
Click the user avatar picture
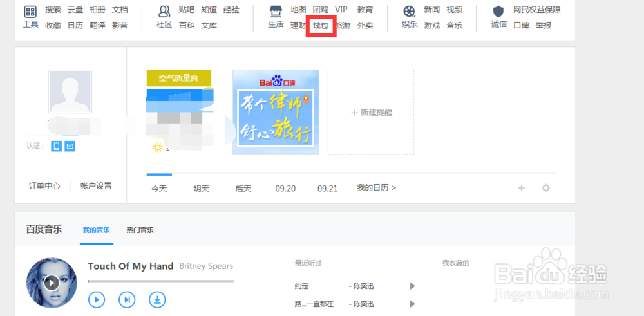70,91
